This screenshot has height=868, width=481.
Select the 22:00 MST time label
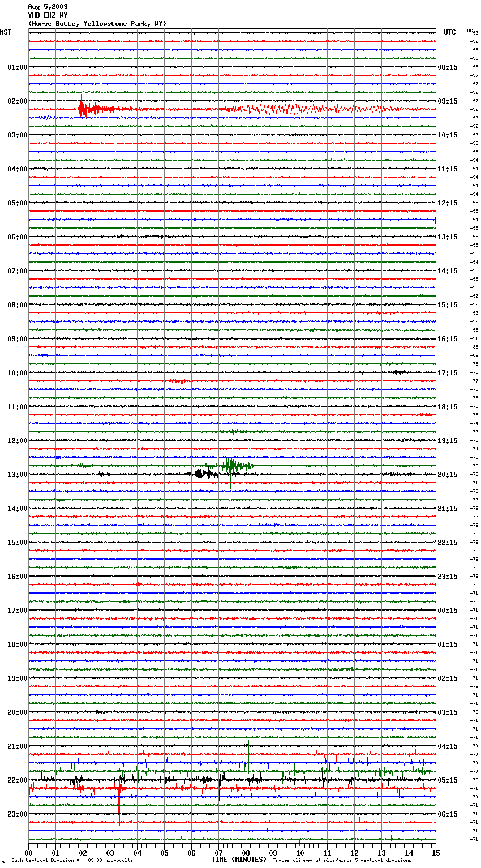click(x=18, y=780)
